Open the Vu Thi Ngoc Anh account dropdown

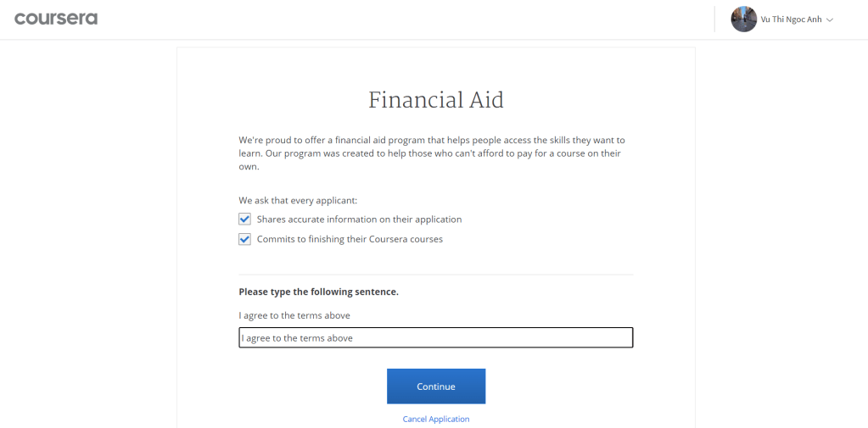(791, 19)
